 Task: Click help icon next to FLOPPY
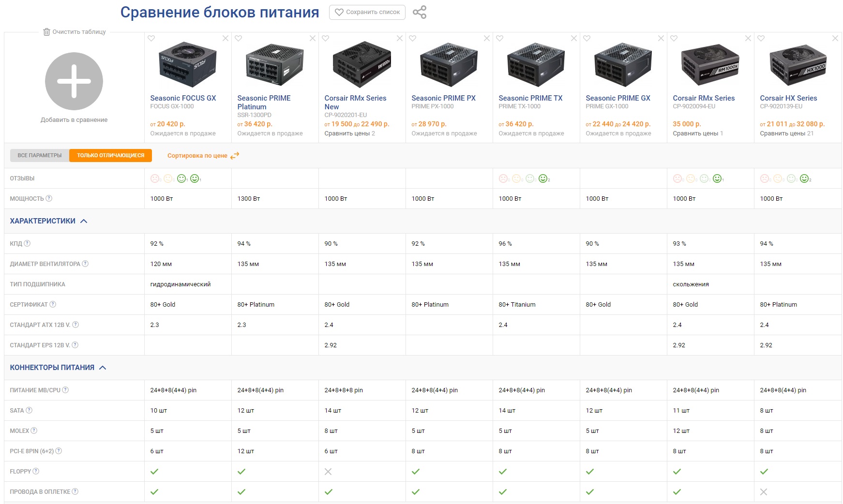[36, 471]
